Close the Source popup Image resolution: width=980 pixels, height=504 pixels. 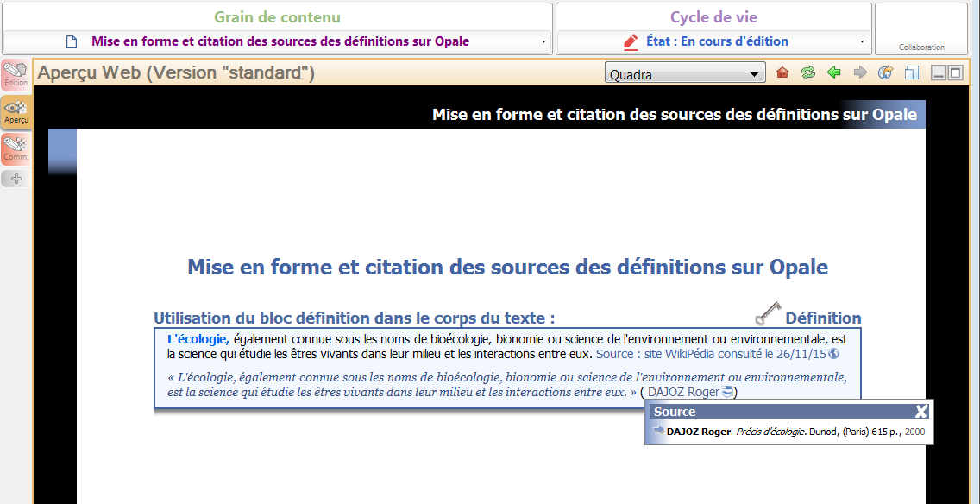point(921,411)
